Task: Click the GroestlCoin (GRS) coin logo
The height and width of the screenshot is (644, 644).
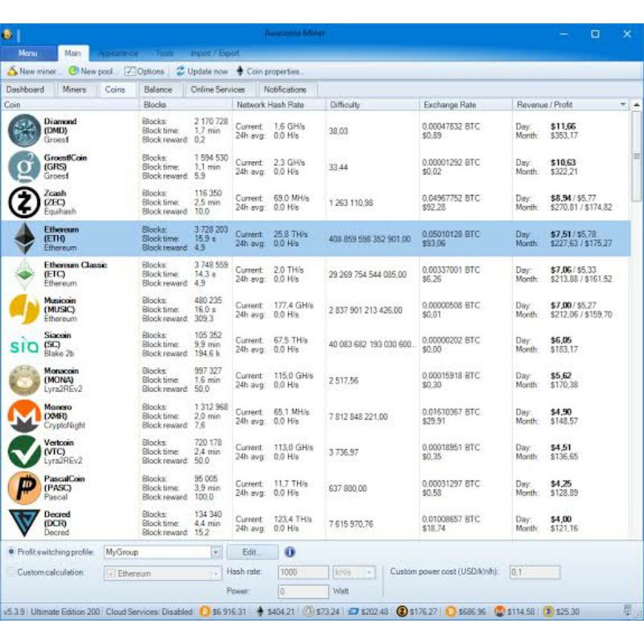Action: pos(24,167)
